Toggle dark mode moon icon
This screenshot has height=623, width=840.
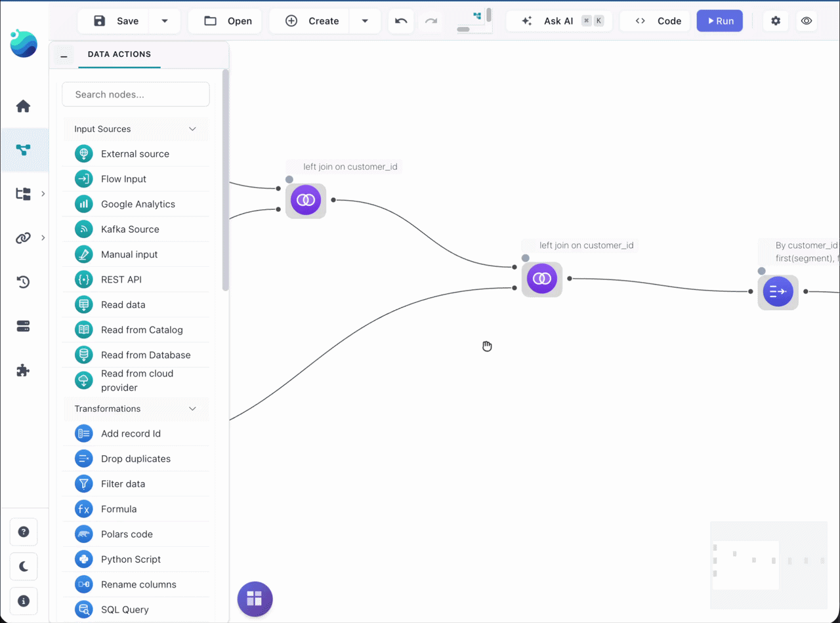[x=24, y=567]
